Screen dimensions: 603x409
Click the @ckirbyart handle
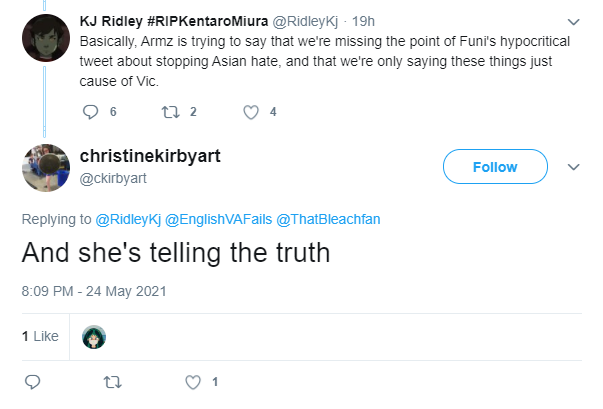tap(113, 178)
